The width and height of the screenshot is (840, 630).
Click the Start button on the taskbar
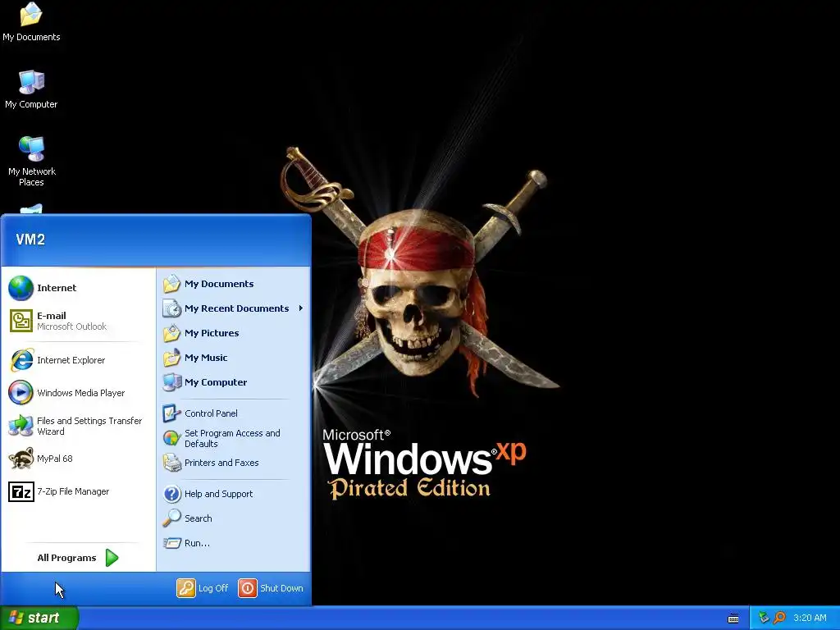point(39,618)
